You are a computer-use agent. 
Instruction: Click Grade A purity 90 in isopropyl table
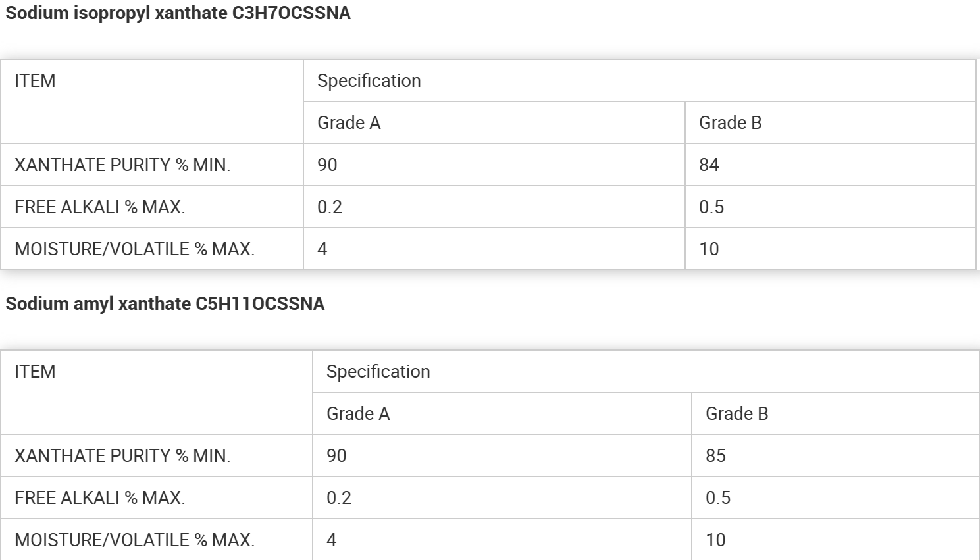pyautogui.click(x=327, y=165)
